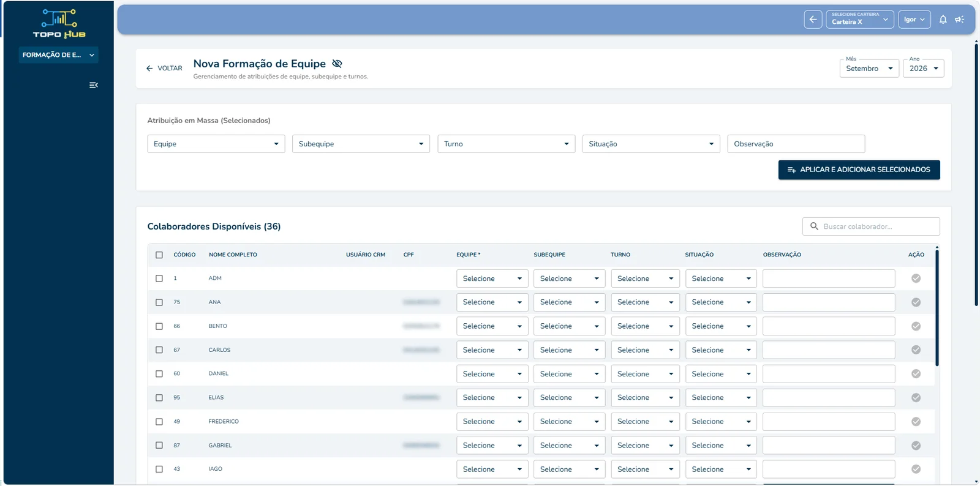Click the megaphone announcements icon

click(x=960, y=20)
